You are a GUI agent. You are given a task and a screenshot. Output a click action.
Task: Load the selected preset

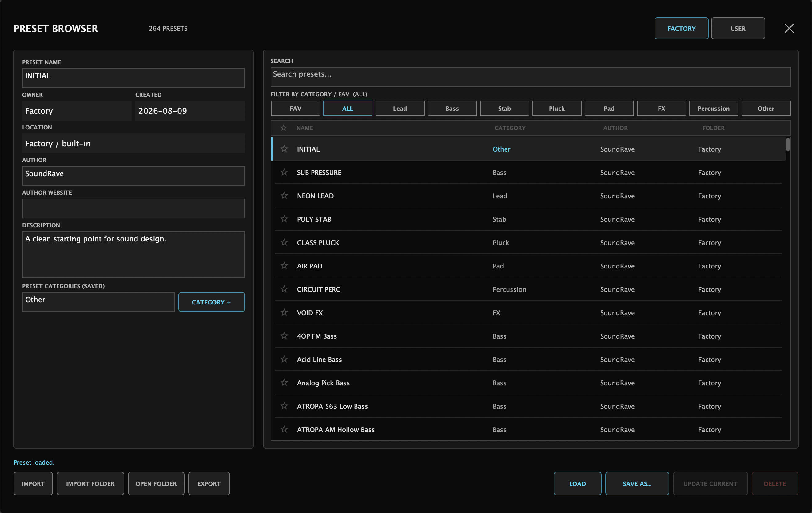point(577,483)
